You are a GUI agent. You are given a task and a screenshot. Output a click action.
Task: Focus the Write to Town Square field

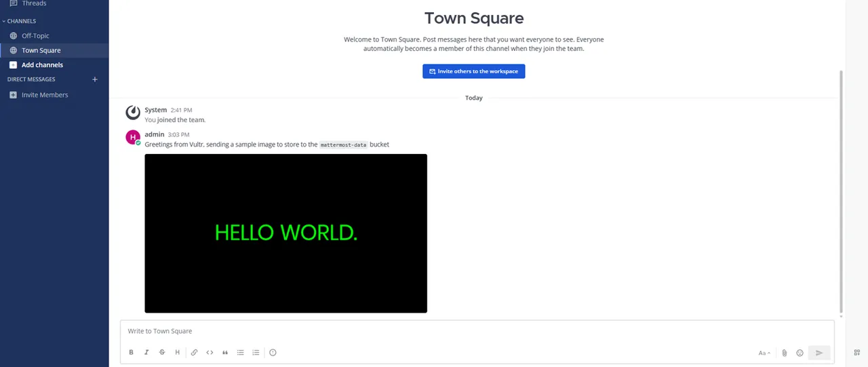[x=477, y=331]
